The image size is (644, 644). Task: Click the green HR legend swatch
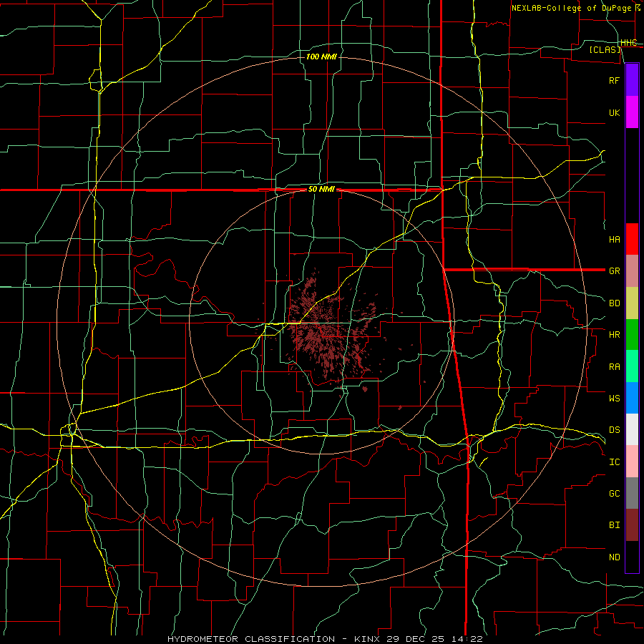click(x=632, y=334)
